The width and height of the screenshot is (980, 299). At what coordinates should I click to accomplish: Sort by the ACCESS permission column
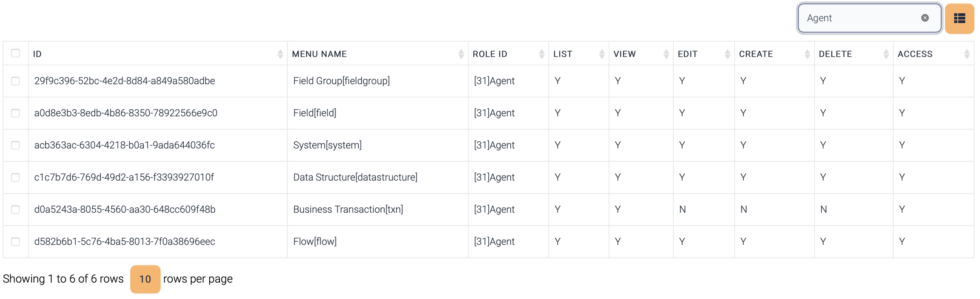point(966,54)
